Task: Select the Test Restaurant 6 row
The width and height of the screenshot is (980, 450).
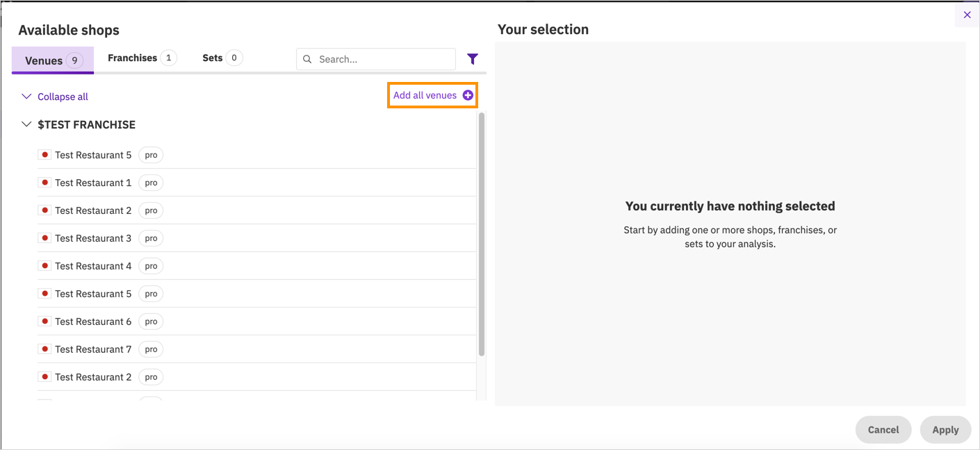Action: click(x=256, y=322)
